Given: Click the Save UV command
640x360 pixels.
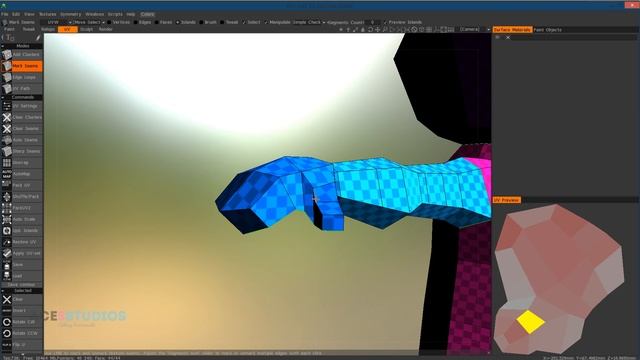Looking at the screenshot, I should click(22, 265).
